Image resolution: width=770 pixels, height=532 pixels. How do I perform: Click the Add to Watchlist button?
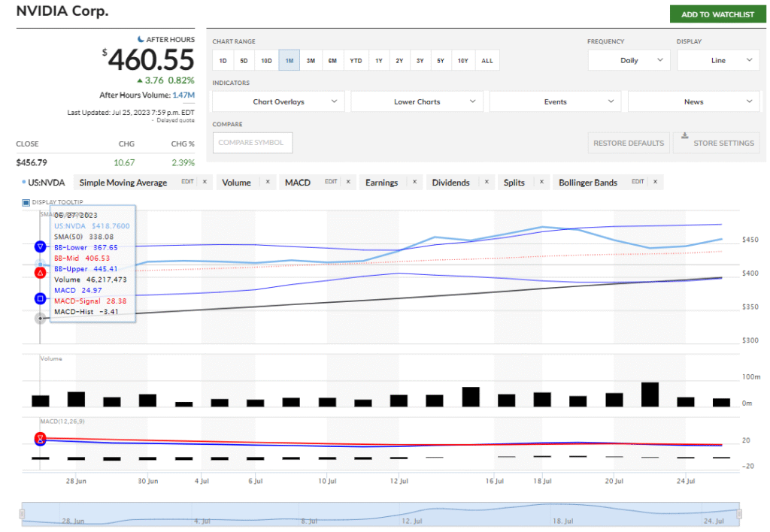point(717,14)
